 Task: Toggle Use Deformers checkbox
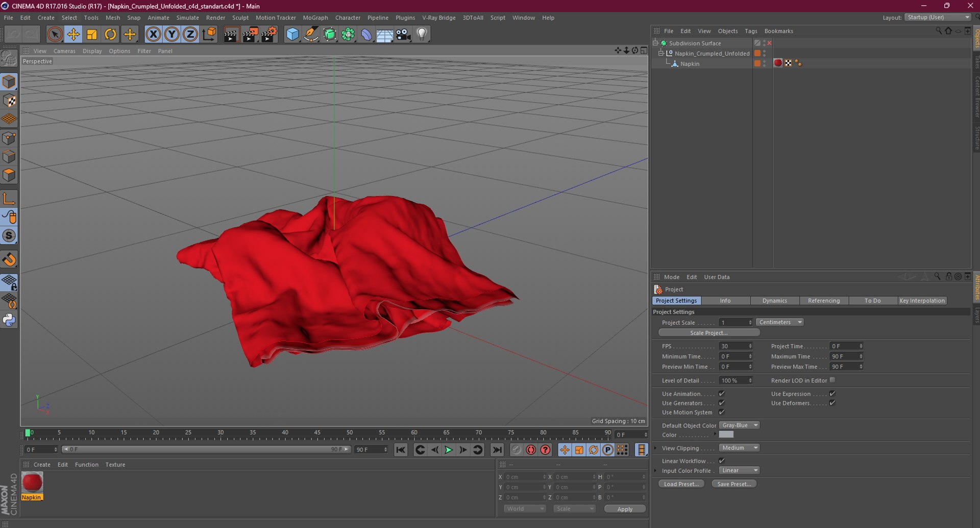(x=832, y=403)
